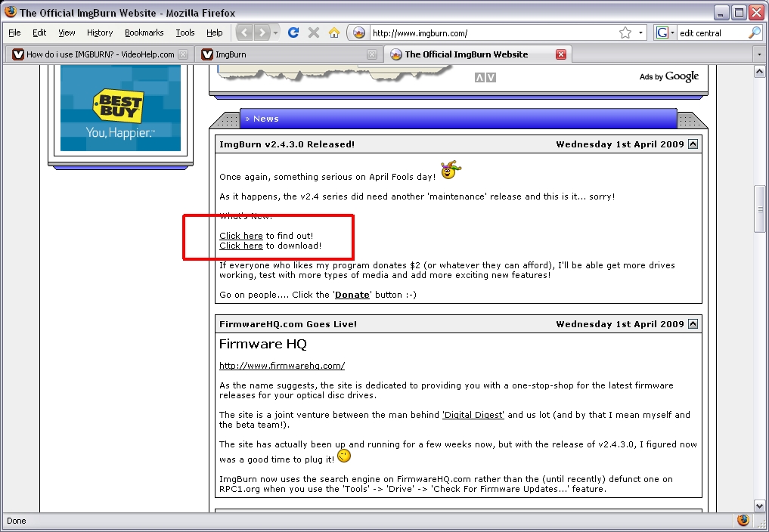Image resolution: width=769 pixels, height=532 pixels.
Task: Bookmark this page with the star icon
Action: pos(625,32)
